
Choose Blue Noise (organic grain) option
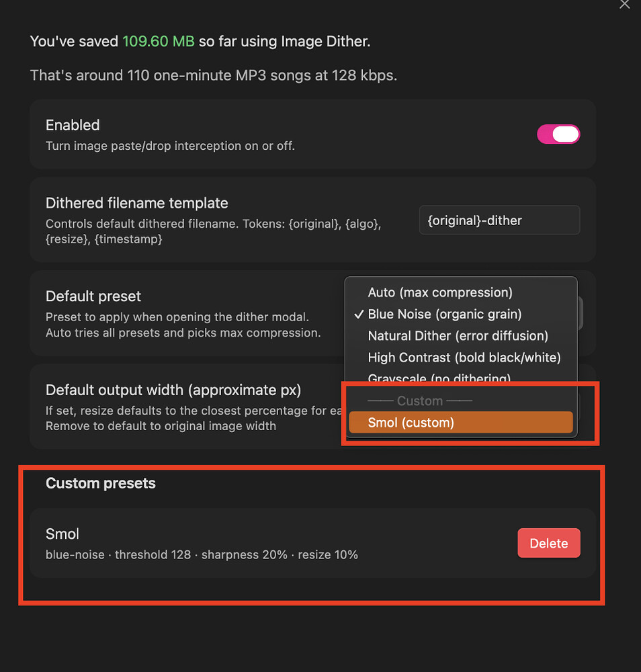click(x=444, y=314)
